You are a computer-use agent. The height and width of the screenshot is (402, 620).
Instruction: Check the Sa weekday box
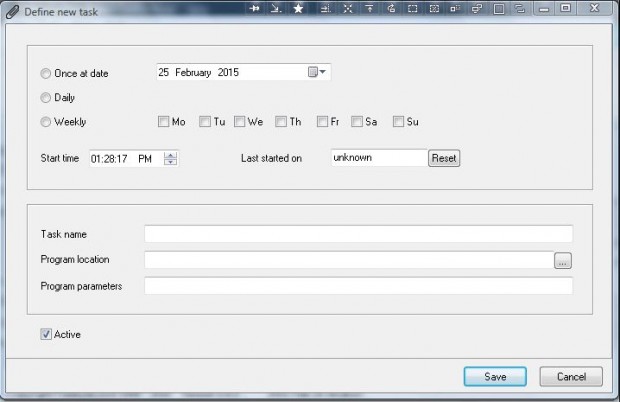(x=357, y=121)
